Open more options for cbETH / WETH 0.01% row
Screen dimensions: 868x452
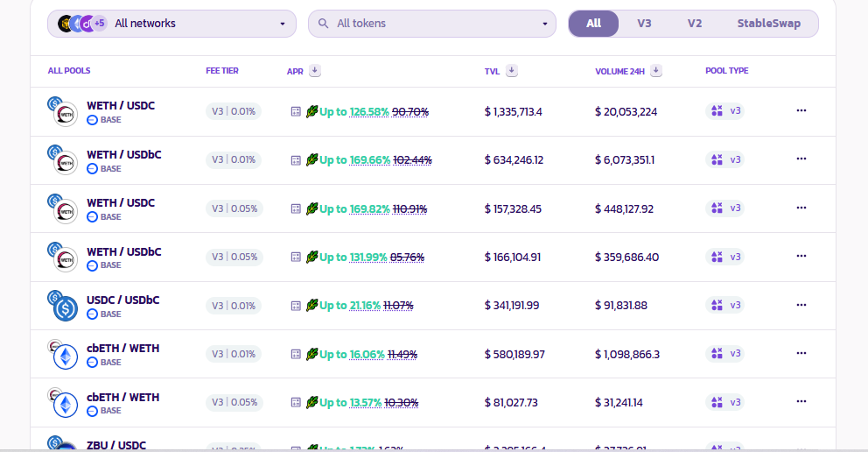801,353
